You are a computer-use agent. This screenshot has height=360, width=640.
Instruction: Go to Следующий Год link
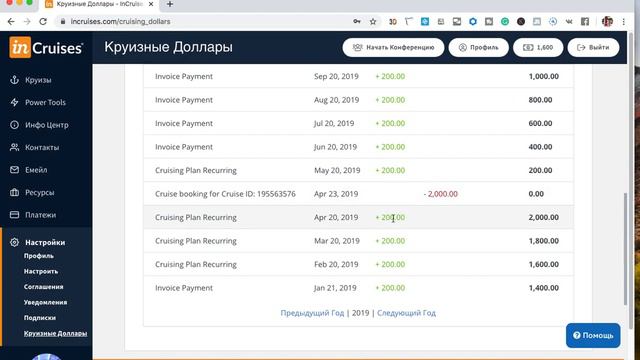tap(407, 313)
